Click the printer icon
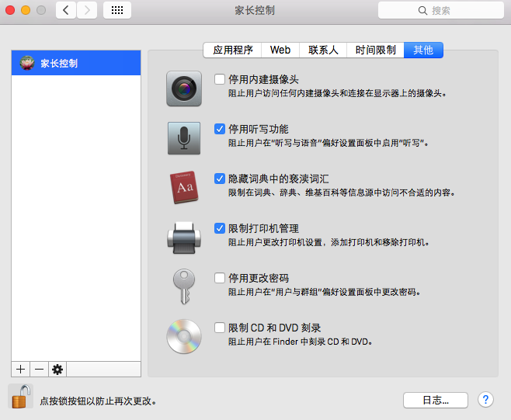 pyautogui.click(x=184, y=238)
